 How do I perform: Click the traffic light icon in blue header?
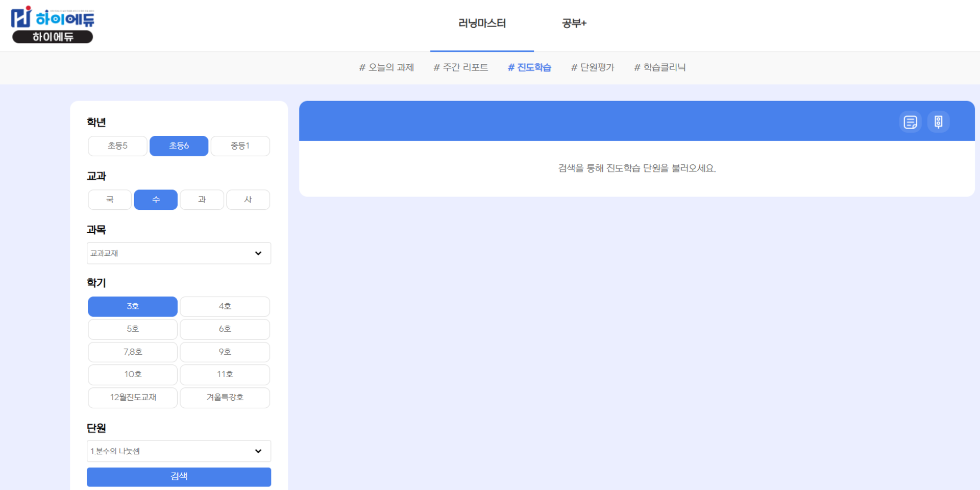point(938,122)
